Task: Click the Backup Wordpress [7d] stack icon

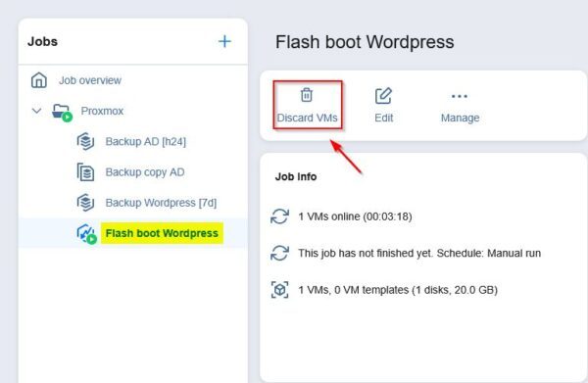Action: [85, 203]
